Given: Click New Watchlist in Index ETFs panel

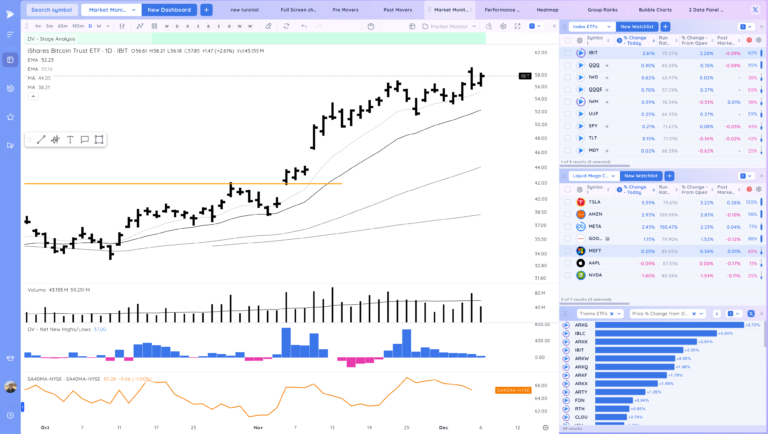Looking at the screenshot, I should [x=636, y=26].
